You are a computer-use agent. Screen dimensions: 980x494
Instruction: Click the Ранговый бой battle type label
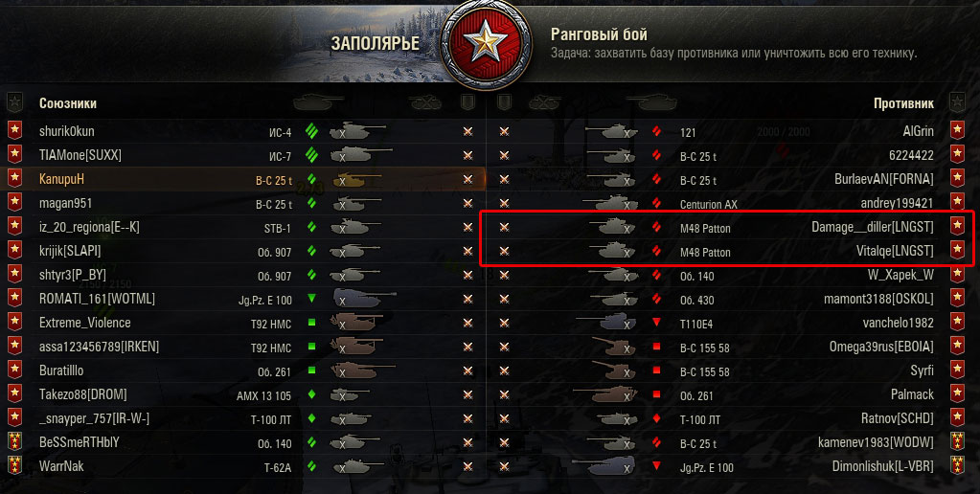pyautogui.click(x=599, y=34)
